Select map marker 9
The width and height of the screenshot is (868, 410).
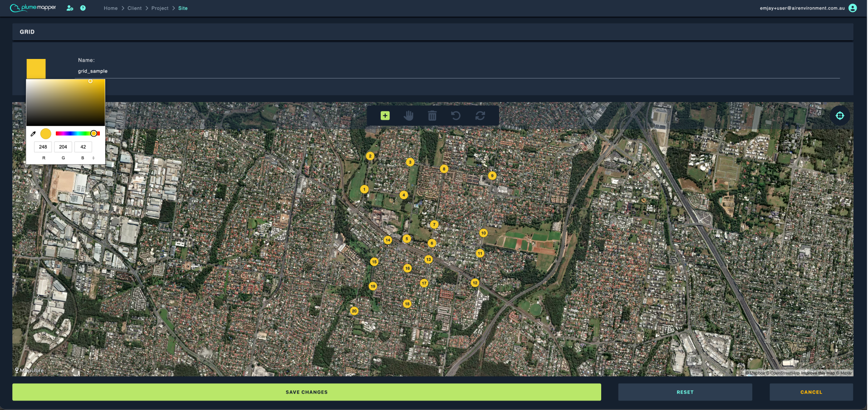pos(492,176)
